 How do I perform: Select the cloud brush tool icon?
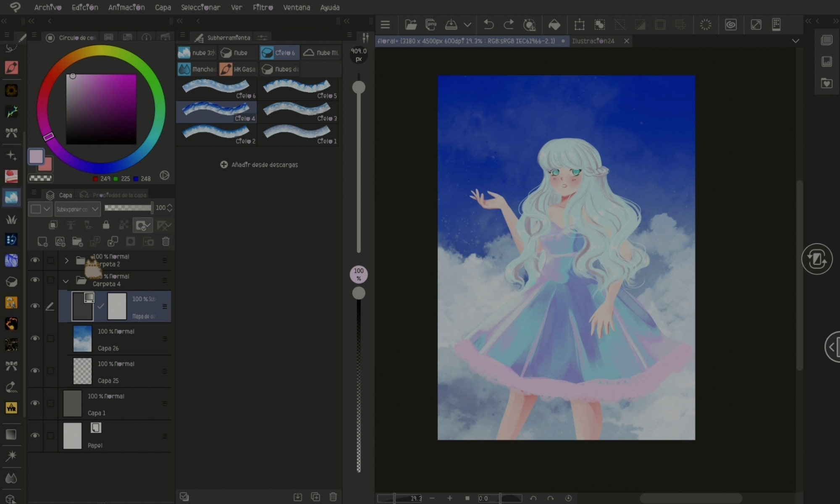click(11, 198)
